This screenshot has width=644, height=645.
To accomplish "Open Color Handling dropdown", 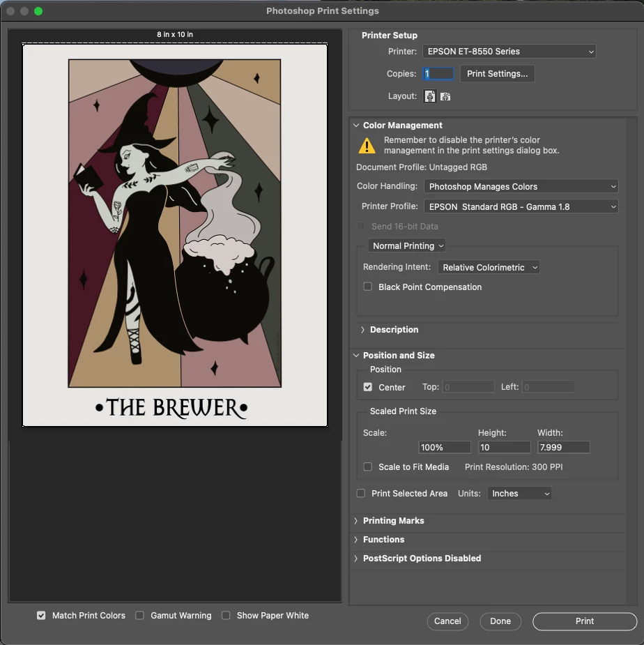I will [521, 186].
